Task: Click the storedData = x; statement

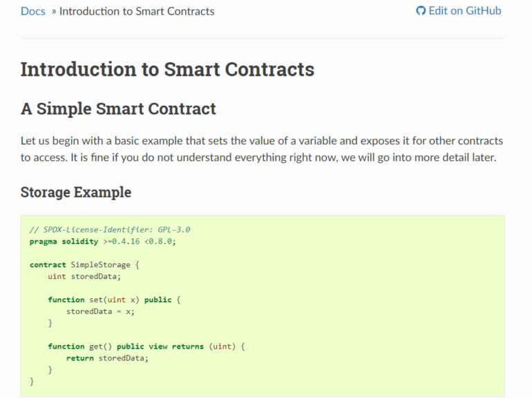Action: click(100, 311)
